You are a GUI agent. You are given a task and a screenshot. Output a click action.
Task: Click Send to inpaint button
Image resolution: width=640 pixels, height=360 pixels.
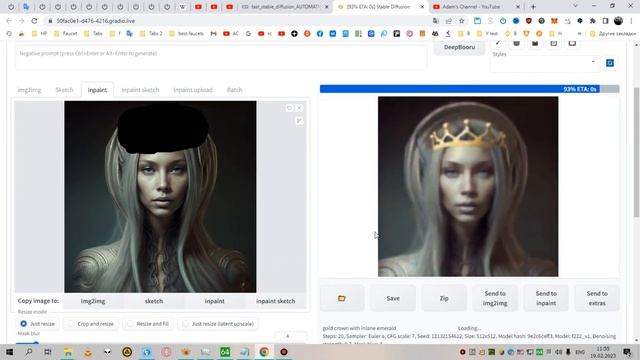546,298
